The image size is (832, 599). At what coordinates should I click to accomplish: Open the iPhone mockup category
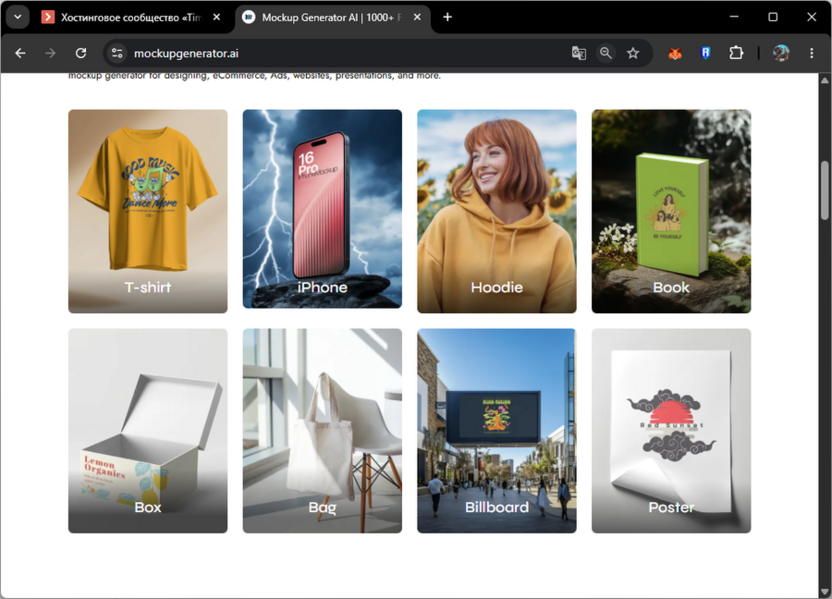(322, 209)
